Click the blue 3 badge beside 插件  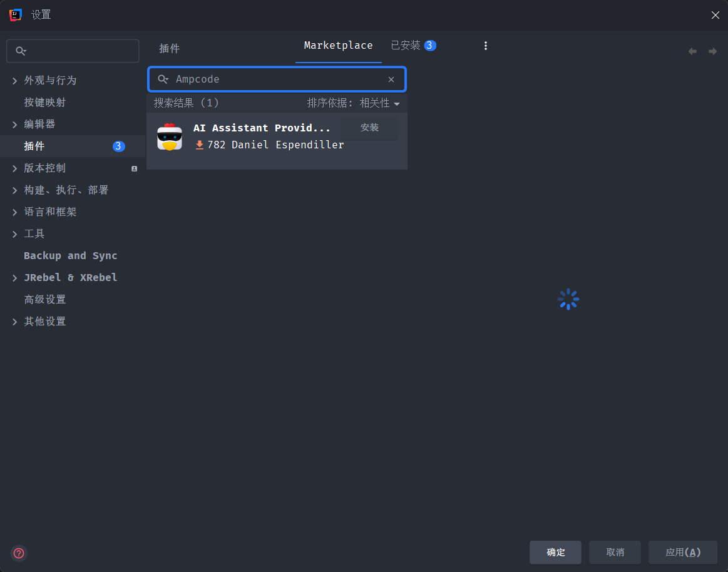(118, 146)
